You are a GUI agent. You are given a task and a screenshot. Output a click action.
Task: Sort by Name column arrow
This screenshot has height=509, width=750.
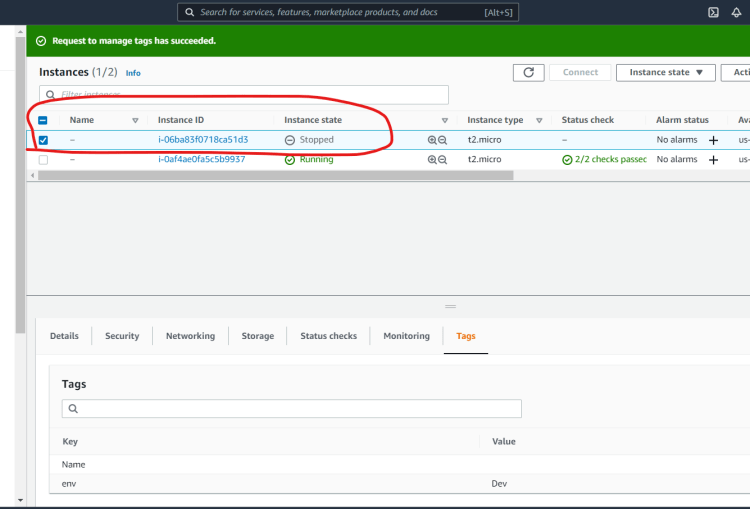[x=135, y=121]
